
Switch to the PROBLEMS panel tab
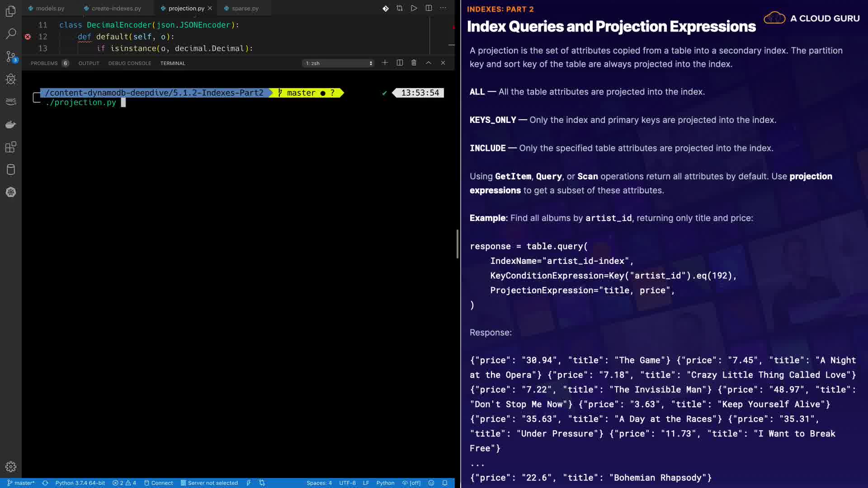pyautogui.click(x=44, y=63)
